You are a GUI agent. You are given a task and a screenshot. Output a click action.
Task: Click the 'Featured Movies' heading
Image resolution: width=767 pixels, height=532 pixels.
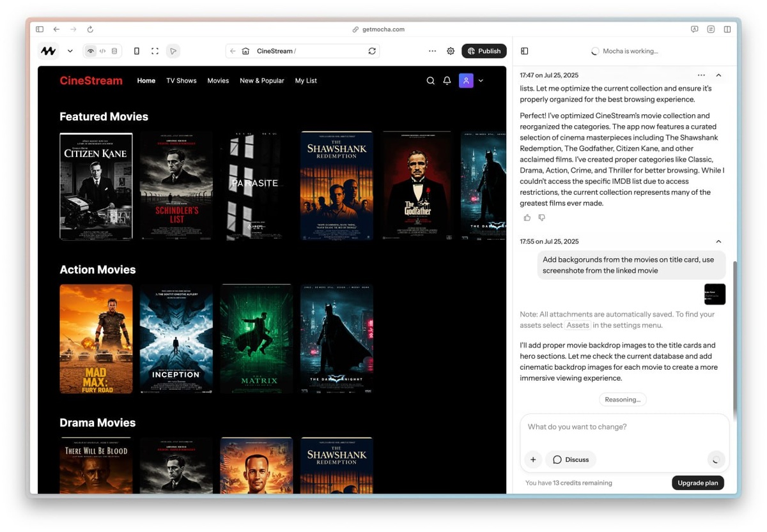coord(104,117)
